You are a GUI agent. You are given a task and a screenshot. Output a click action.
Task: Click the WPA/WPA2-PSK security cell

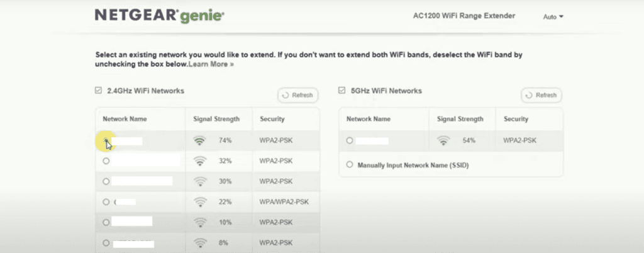(x=284, y=201)
